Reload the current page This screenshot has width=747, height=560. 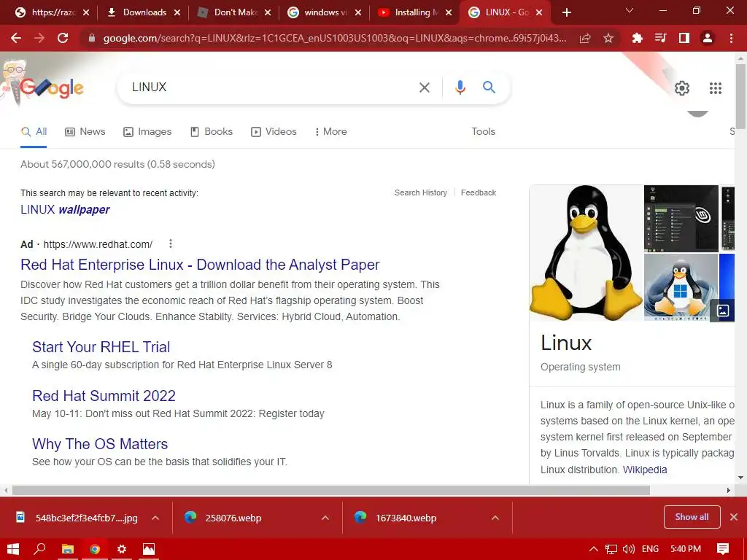[63, 38]
